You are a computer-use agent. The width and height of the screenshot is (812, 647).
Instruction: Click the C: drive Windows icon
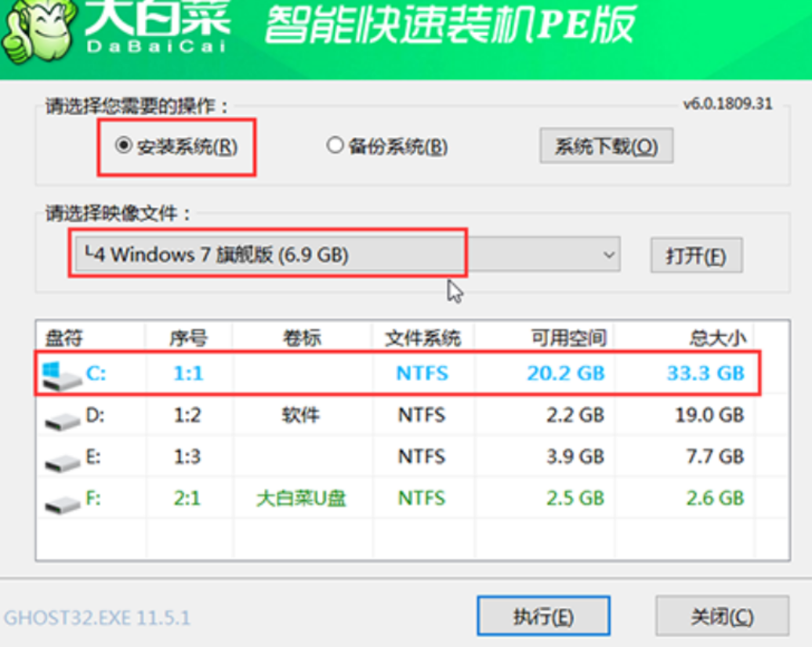[x=62, y=376]
